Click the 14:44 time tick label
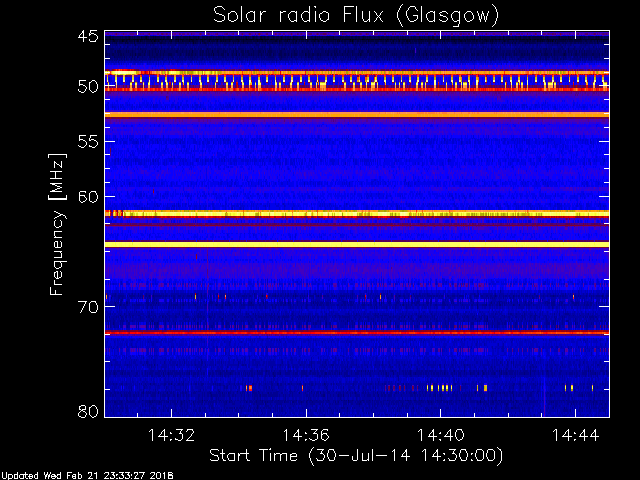 point(574,436)
